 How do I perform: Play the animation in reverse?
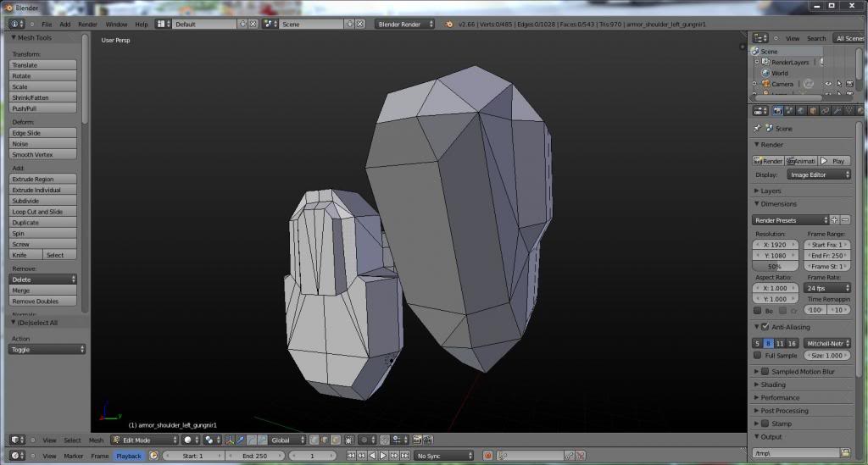(372, 456)
